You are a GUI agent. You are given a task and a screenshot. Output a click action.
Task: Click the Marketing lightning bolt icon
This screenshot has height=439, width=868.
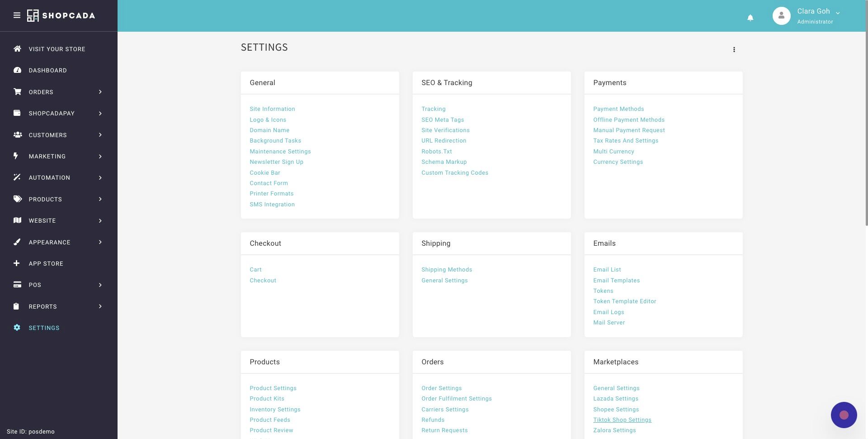(16, 156)
